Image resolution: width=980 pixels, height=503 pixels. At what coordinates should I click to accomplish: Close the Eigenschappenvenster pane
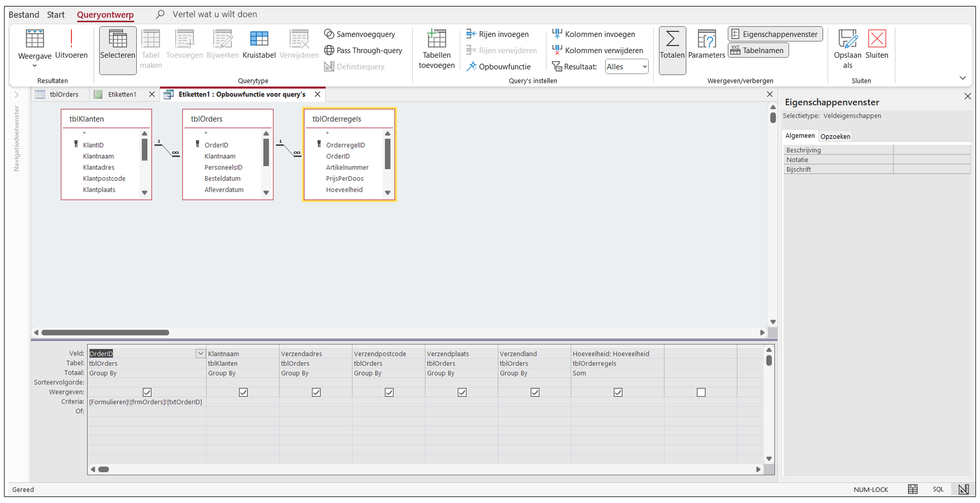[x=968, y=97]
